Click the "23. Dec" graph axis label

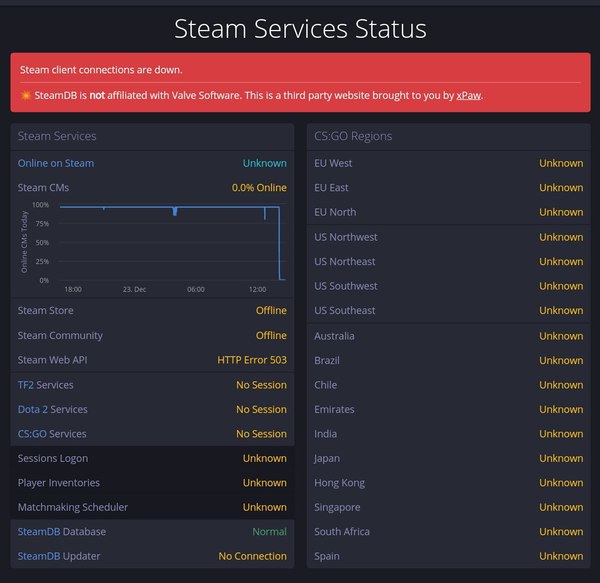(x=134, y=290)
